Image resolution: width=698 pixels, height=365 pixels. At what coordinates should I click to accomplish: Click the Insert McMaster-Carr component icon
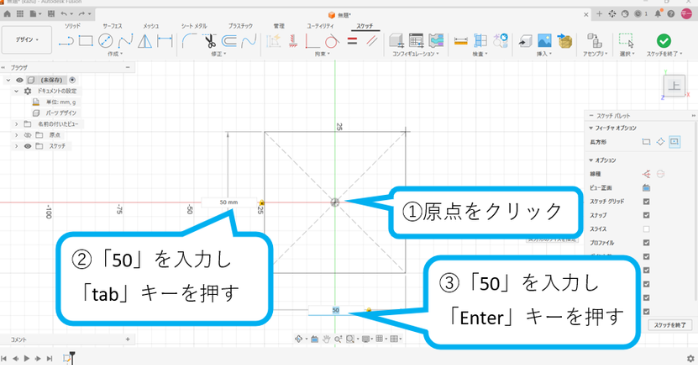tap(564, 41)
